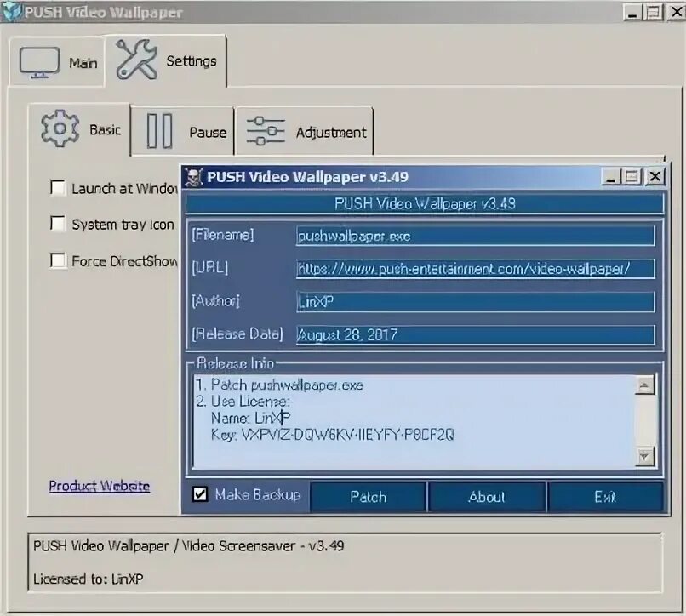Click the 'Key: VXPVIZ-DQW6KV' license line

[333, 435]
